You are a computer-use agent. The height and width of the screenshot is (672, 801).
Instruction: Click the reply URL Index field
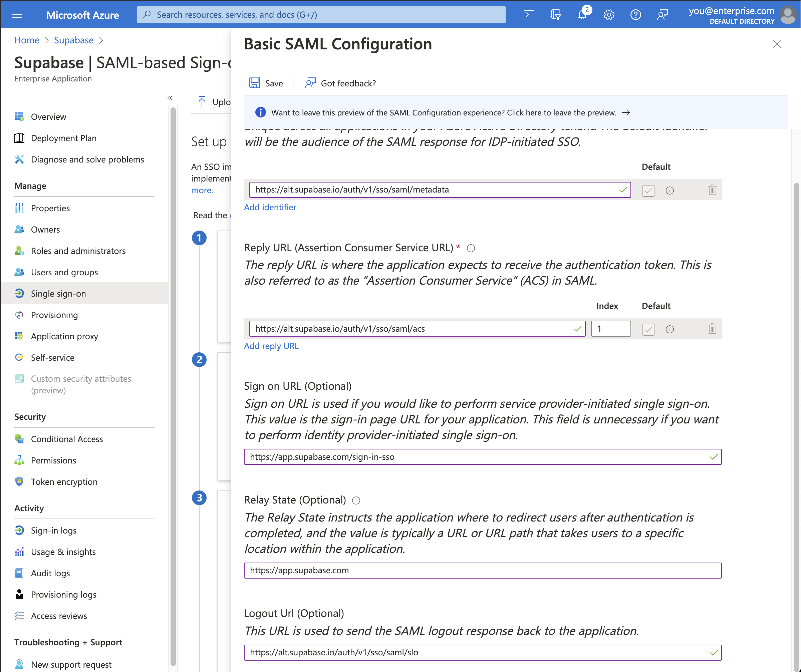(x=611, y=328)
